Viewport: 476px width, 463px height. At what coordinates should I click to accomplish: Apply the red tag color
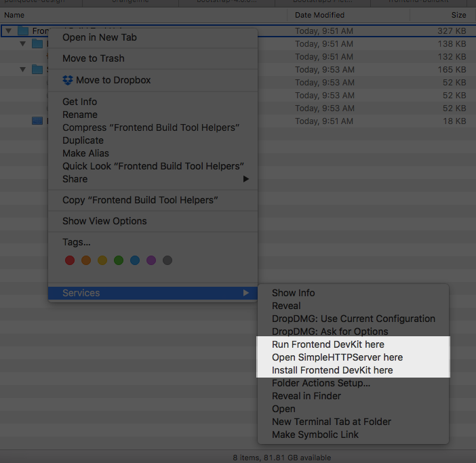click(70, 260)
